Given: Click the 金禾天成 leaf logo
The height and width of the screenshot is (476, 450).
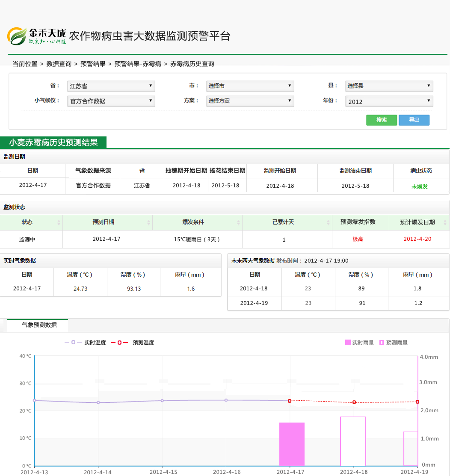Looking at the screenshot, I should click(x=17, y=36).
